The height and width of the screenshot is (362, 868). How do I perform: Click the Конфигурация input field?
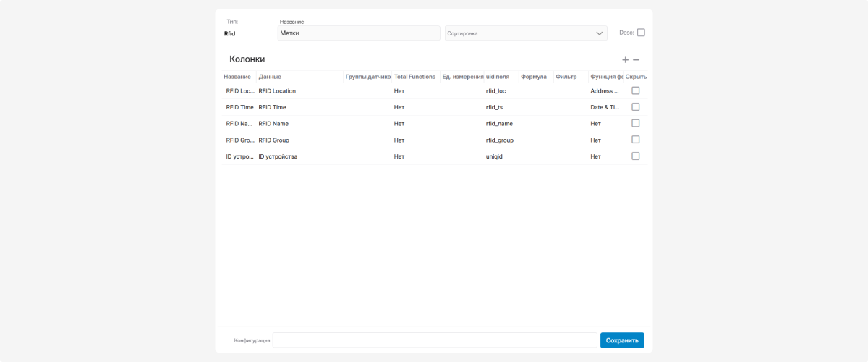(435, 340)
